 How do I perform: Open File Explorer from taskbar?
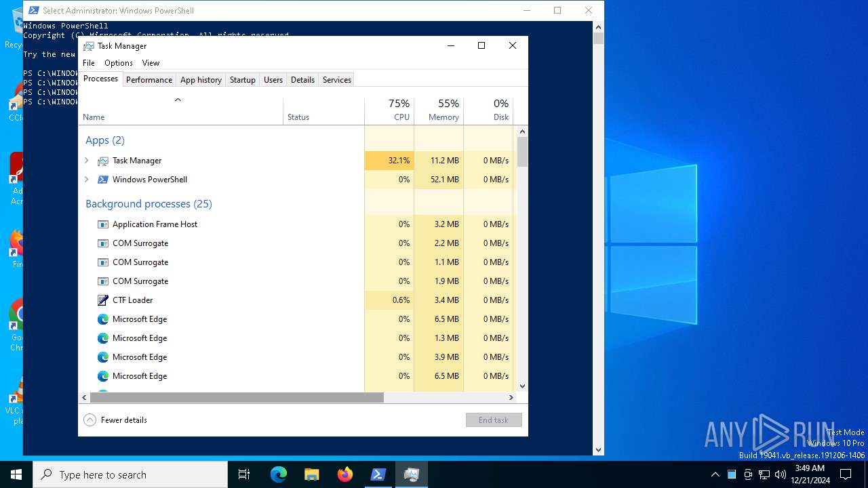coord(312,474)
